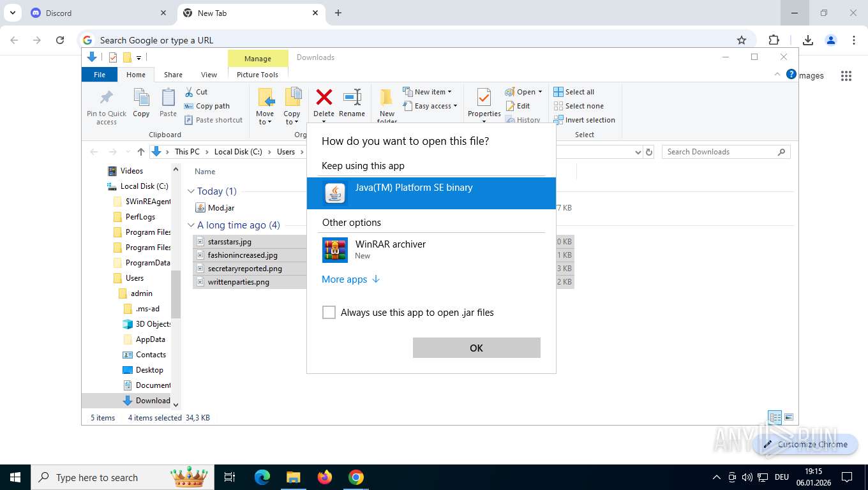Check Always use this app for .jar files
The image size is (868, 490).
(329, 313)
